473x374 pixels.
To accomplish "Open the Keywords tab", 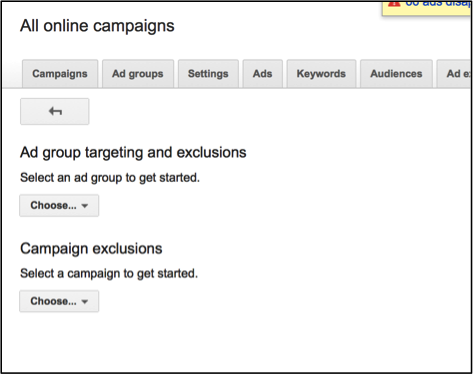I will pyautogui.click(x=321, y=74).
